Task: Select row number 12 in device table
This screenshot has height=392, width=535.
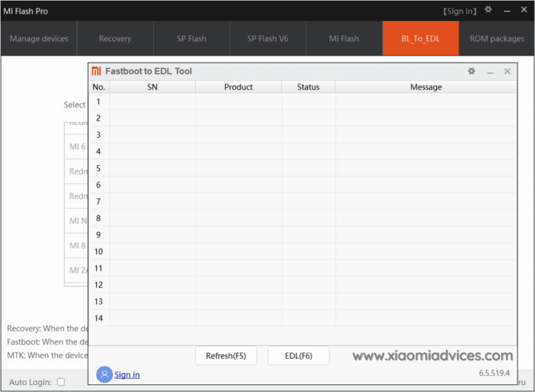Action: click(x=302, y=285)
